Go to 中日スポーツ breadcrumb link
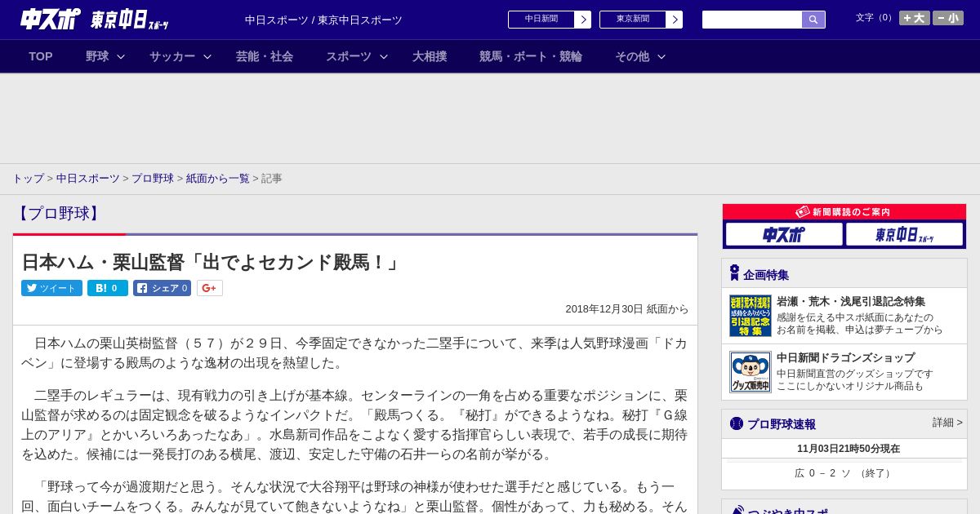The image size is (980, 514). pos(88,178)
